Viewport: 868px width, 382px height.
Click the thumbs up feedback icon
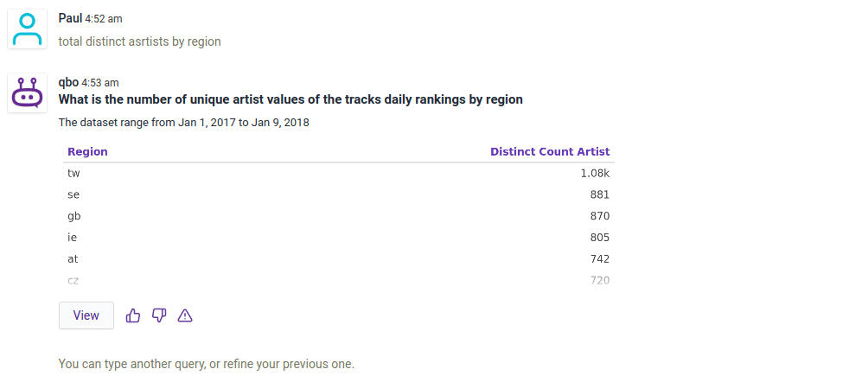(133, 315)
